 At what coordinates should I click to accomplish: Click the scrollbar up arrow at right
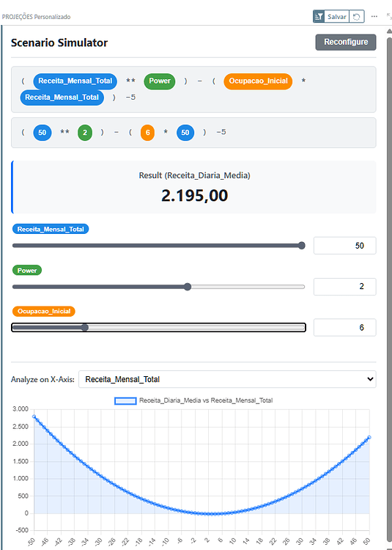click(x=389, y=32)
